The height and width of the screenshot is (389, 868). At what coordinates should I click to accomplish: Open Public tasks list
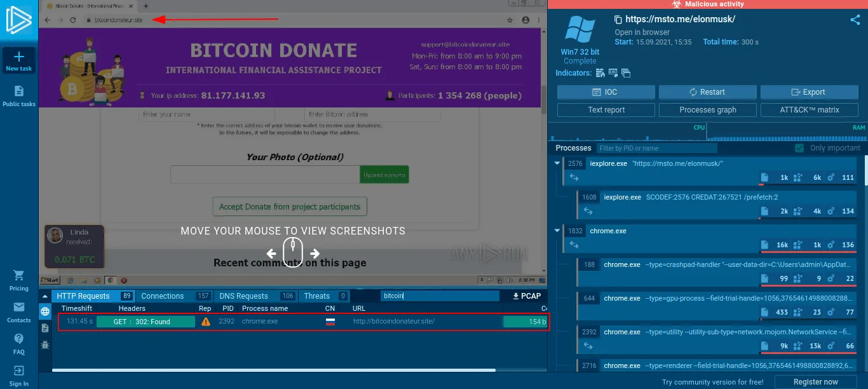coord(19,96)
